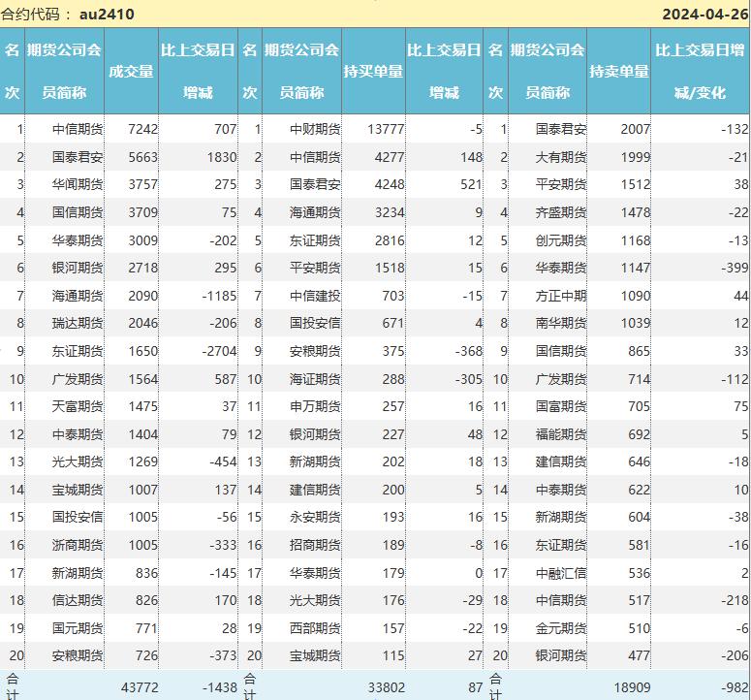The height and width of the screenshot is (700, 751).
Task: Click the 瑞达期货 cell
Action: point(78,324)
